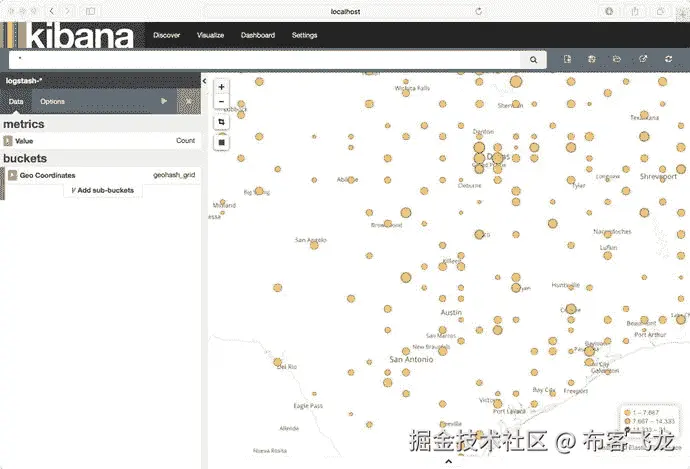
Task: Click the Austin city label on map
Action: tap(451, 312)
